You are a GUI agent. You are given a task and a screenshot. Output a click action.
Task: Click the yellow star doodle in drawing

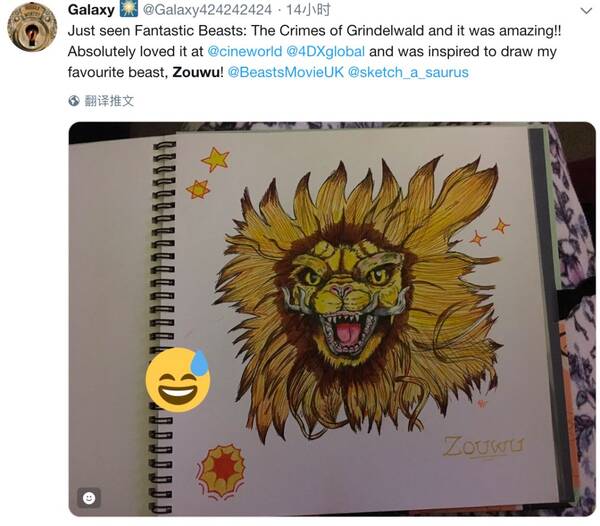pyautogui.click(x=215, y=159)
